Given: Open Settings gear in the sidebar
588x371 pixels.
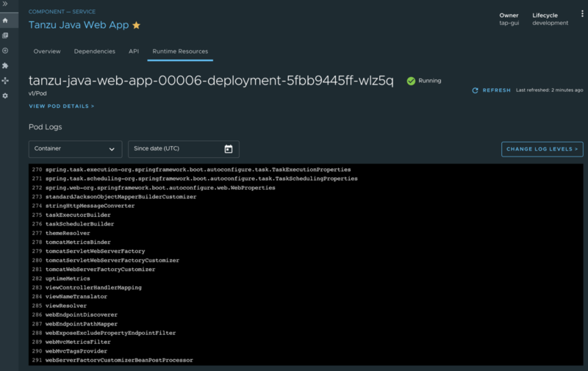Looking at the screenshot, I should (x=6, y=96).
